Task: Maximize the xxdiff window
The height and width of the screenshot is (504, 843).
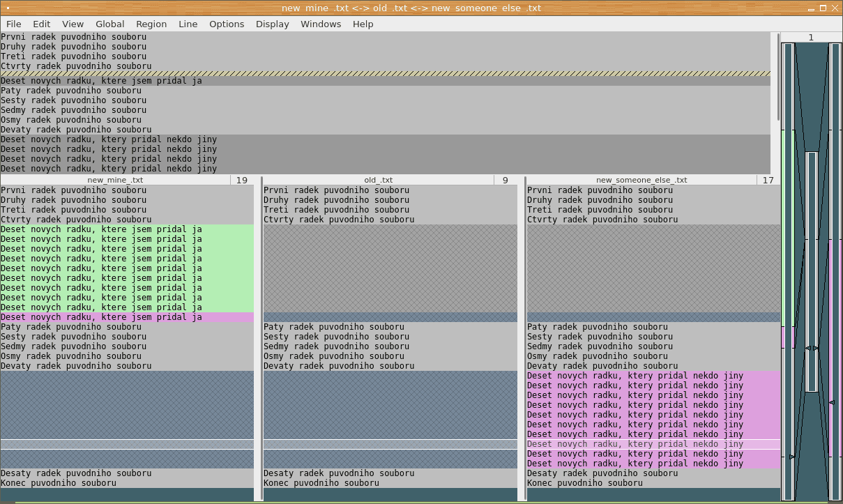Action: (x=823, y=8)
